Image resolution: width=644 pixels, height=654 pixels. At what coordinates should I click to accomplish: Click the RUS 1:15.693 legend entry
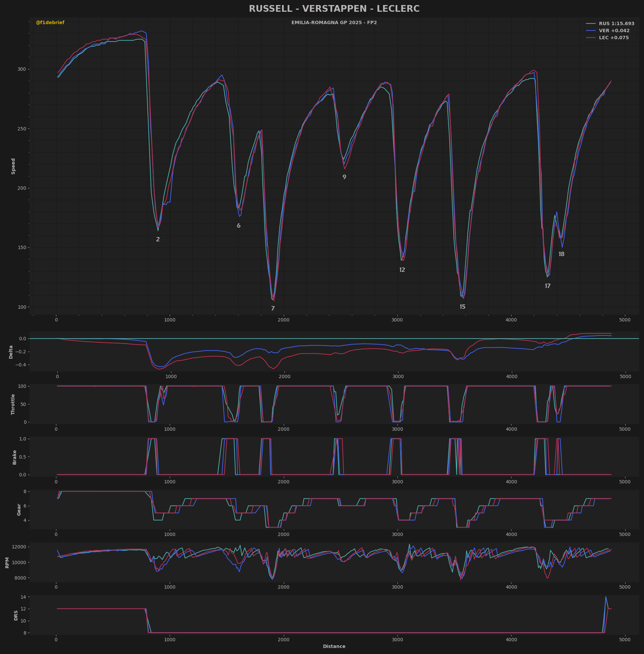tap(610, 24)
